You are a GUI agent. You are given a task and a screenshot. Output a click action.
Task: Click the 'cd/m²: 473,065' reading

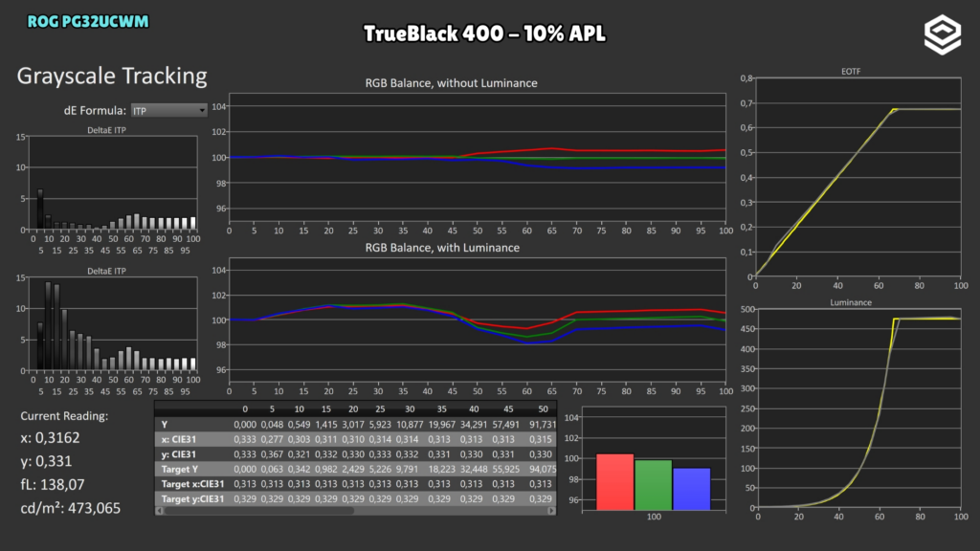point(70,508)
